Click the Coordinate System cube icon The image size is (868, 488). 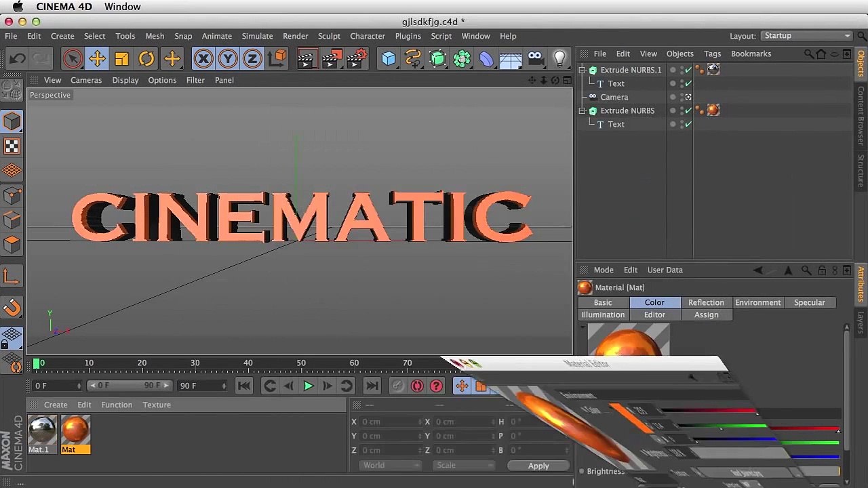click(x=277, y=59)
